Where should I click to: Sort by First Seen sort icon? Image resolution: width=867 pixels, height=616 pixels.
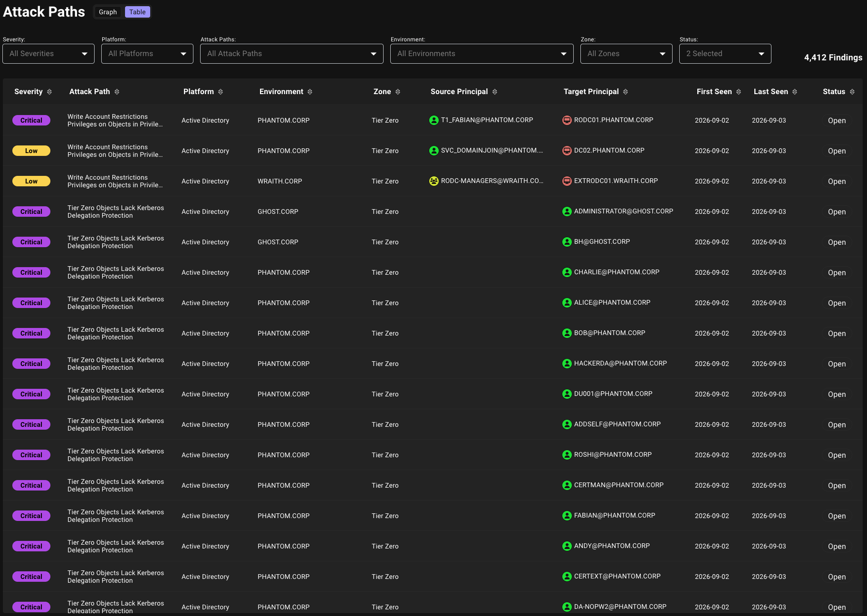(739, 92)
